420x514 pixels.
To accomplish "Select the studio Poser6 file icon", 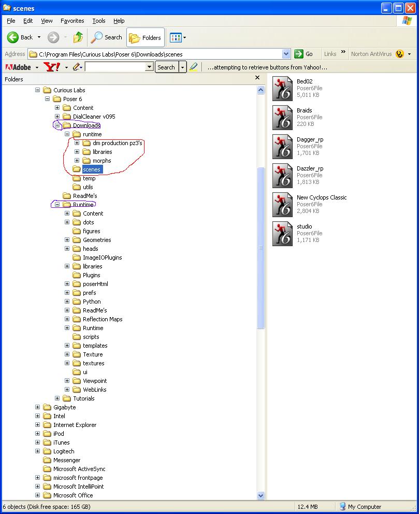I will click(x=282, y=234).
